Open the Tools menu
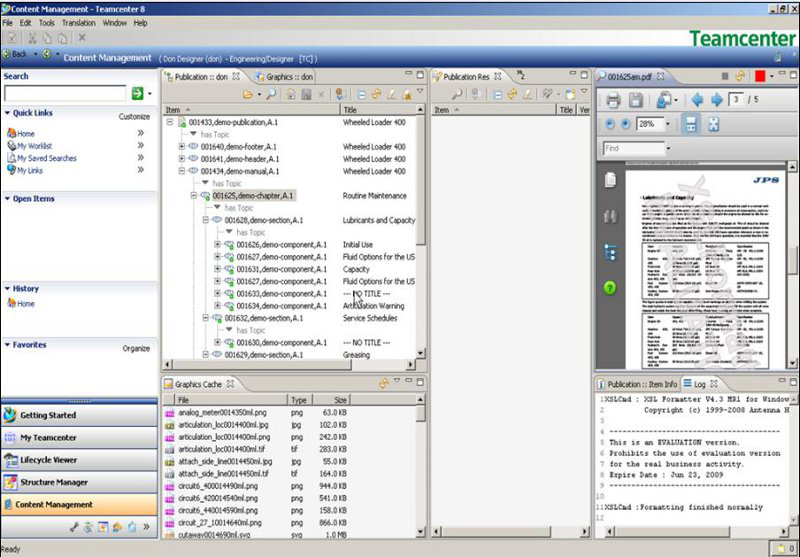 pos(46,23)
